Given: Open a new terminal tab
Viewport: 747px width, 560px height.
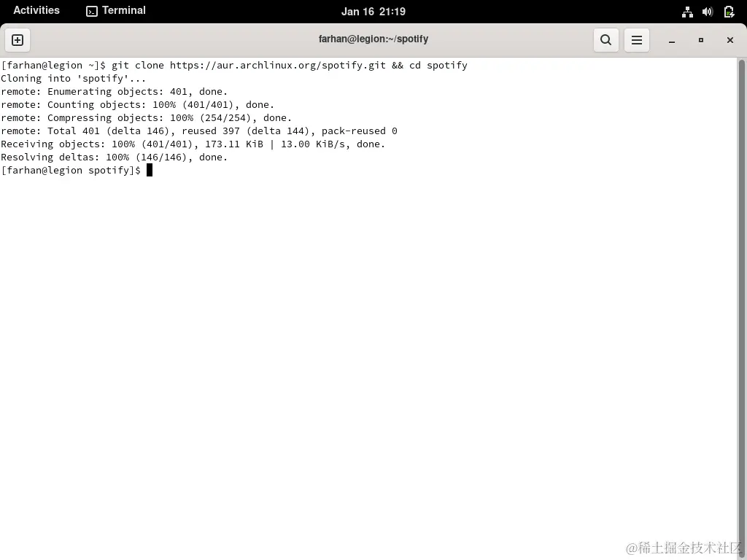Looking at the screenshot, I should (18, 40).
